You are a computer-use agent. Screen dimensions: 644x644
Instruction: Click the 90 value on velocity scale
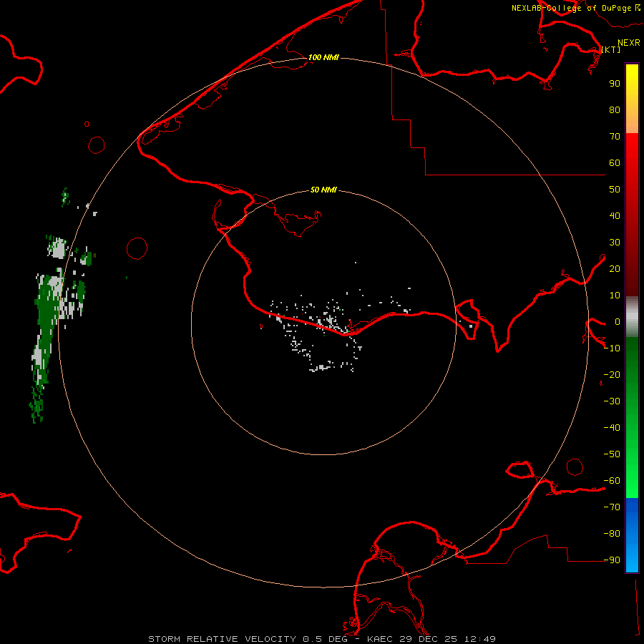(x=615, y=84)
